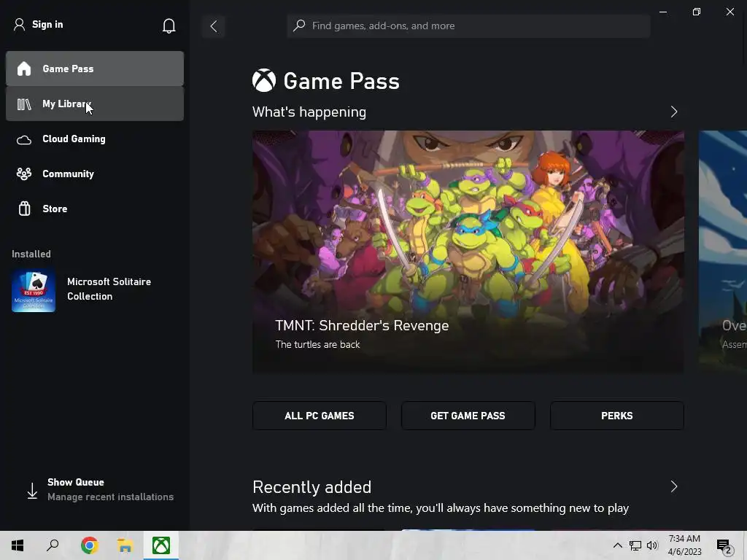
Task: Click Show Queue text
Action: click(x=76, y=483)
